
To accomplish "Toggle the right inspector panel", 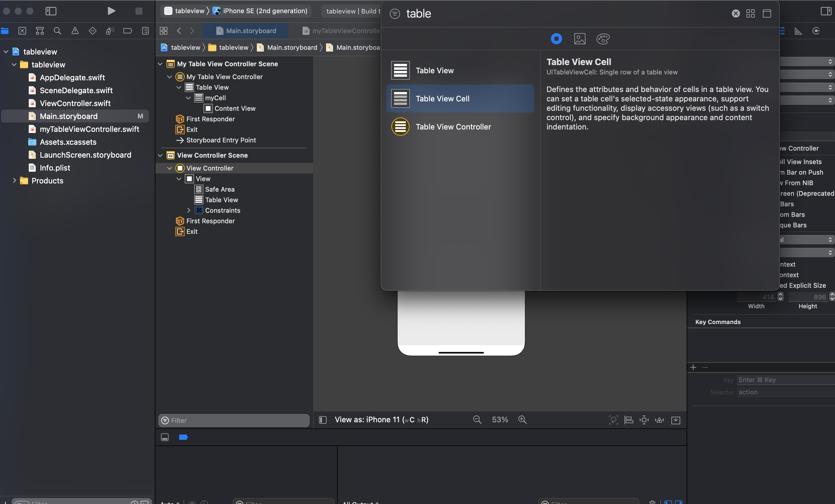I will (x=826, y=11).
